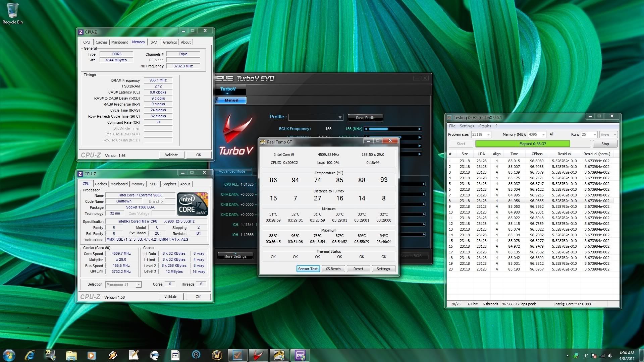Open the Recycle Bin desktop icon
The width and height of the screenshot is (644, 362).
coord(12,14)
